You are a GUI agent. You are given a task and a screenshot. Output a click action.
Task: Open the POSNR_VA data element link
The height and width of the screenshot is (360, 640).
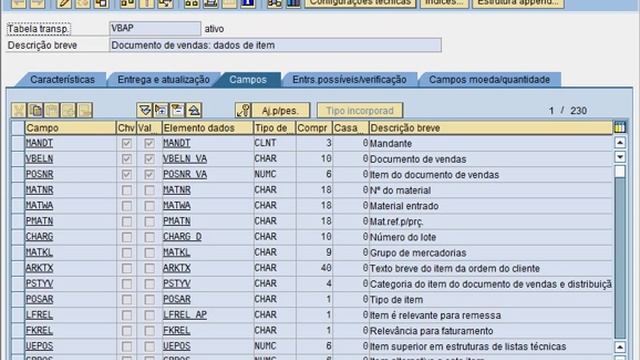tap(185, 174)
